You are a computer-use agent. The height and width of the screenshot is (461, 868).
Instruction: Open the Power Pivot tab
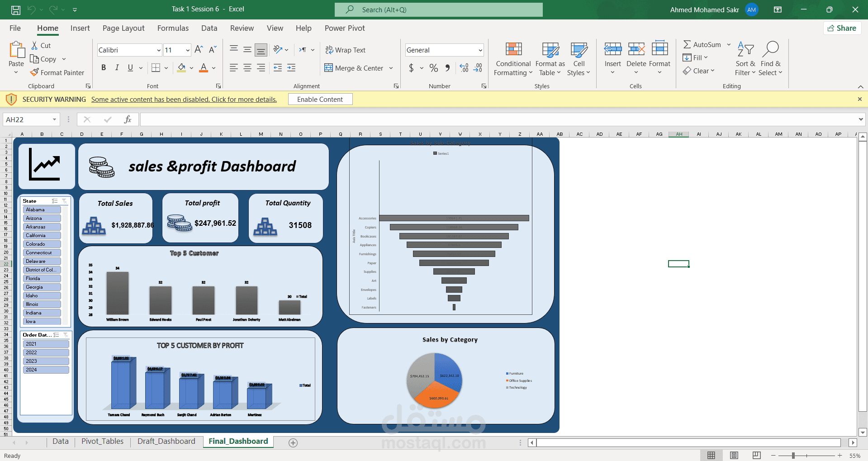[x=345, y=28]
